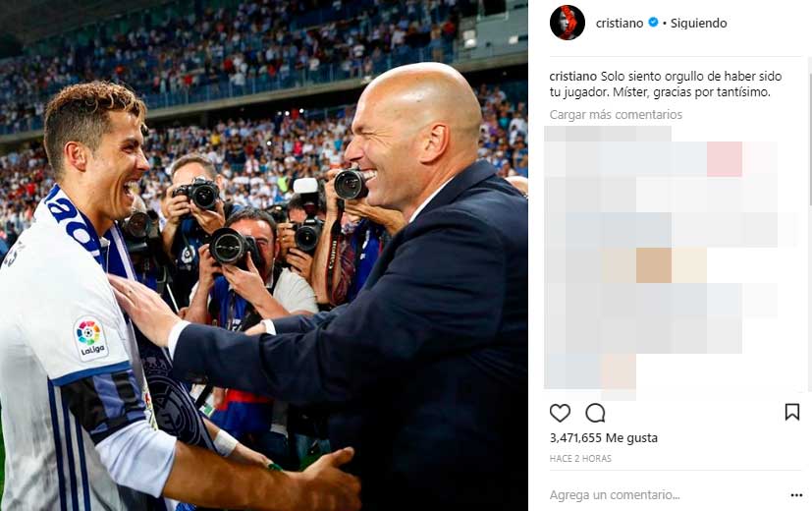This screenshot has height=511, width=812.
Task: Click the LaLiga sleeve badge in photo
Action: pos(90,338)
